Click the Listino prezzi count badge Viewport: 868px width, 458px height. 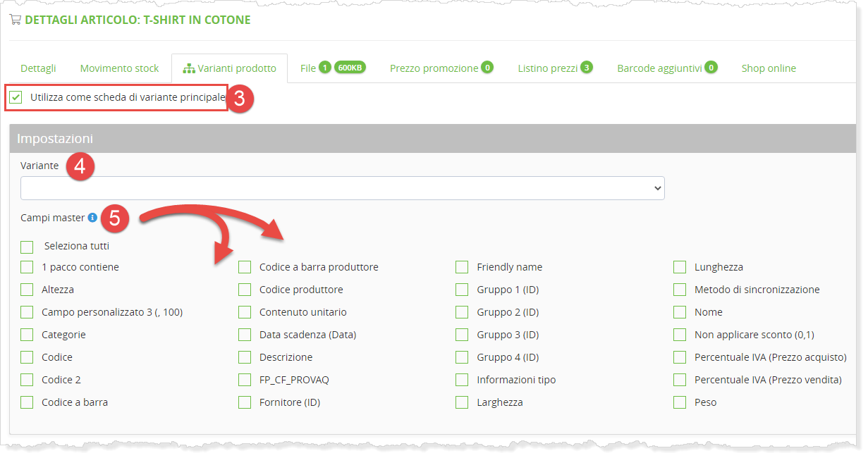point(586,68)
